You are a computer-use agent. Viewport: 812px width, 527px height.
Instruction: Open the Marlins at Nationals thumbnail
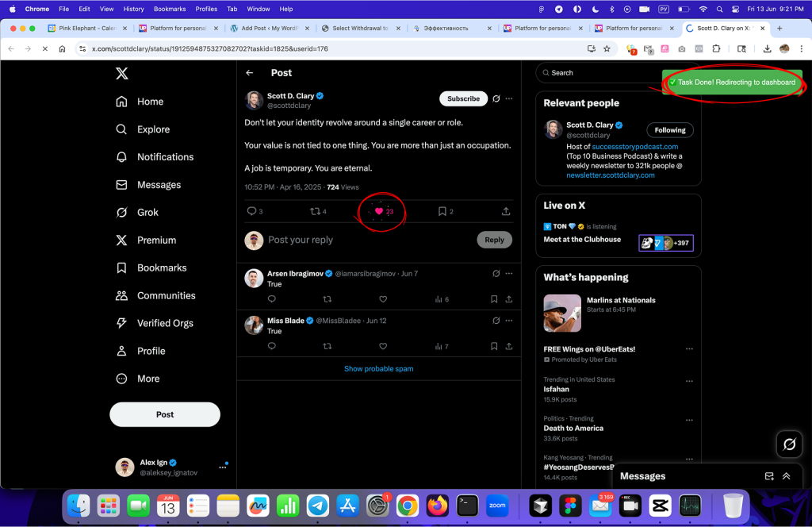(x=562, y=313)
